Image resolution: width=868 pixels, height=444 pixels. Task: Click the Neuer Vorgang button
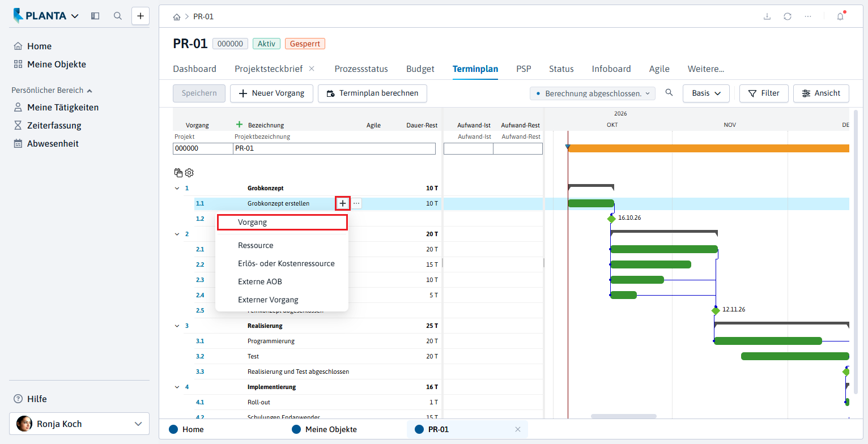pos(271,93)
